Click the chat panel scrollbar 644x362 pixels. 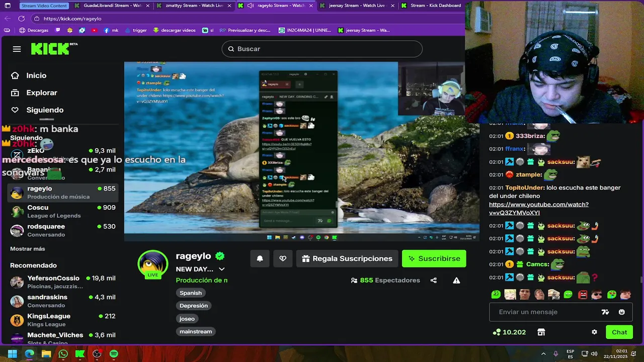pyautogui.click(x=641, y=280)
